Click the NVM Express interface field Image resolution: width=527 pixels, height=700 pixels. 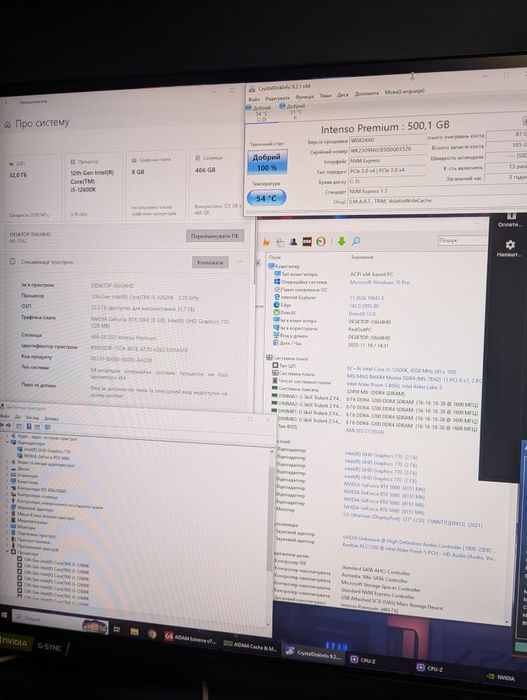coord(387,160)
